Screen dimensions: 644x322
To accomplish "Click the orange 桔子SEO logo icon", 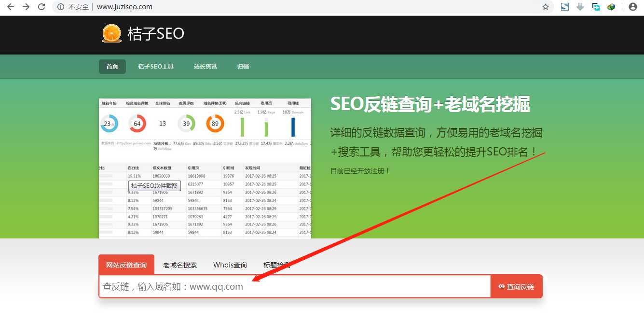I will click(111, 33).
